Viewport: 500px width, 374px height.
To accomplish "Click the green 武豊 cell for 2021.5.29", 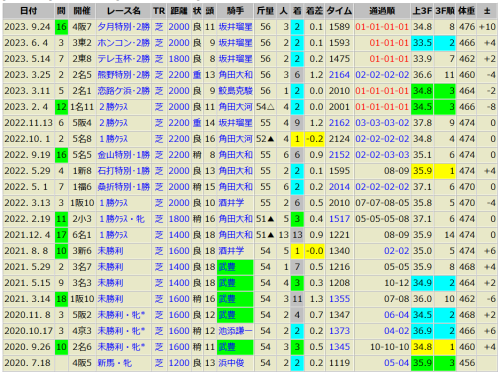I will tap(235, 267).
